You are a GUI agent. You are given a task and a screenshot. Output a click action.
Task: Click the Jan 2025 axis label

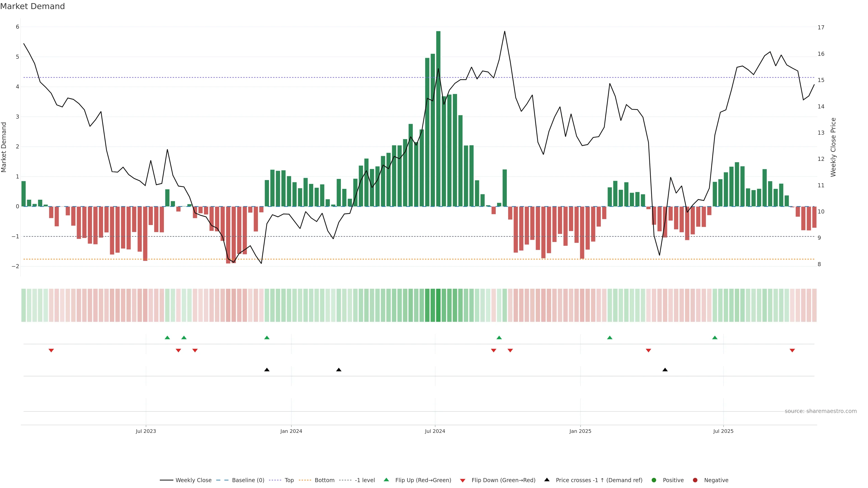(580, 431)
